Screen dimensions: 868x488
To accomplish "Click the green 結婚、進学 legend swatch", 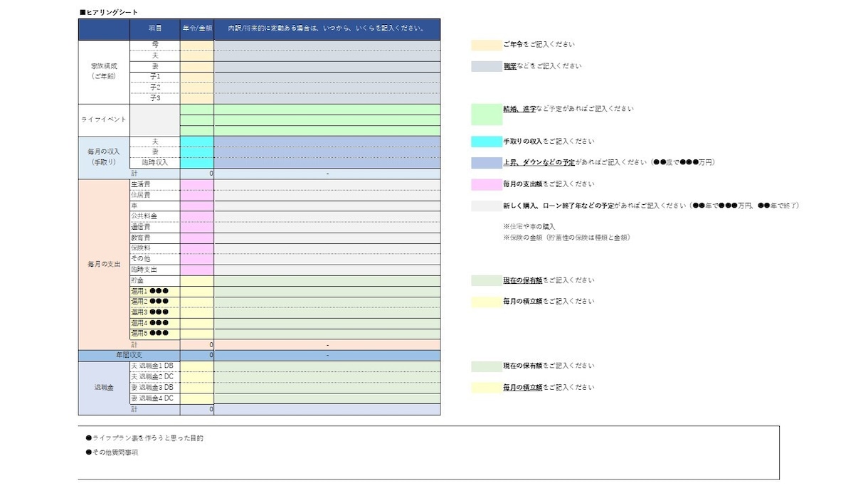I will [x=487, y=115].
